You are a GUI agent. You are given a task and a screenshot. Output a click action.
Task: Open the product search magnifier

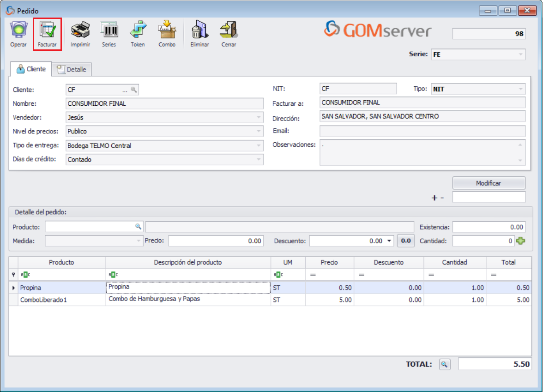coord(137,227)
